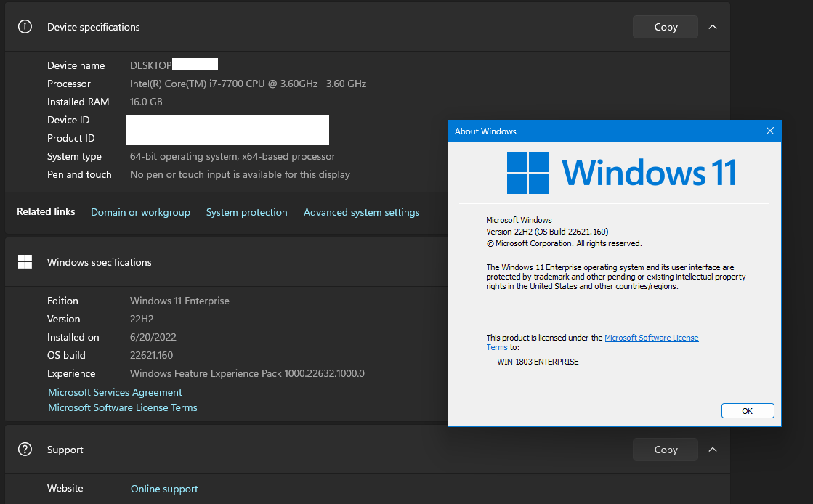Viewport: 813px width, 504px height.
Task: Select Version 22H2 OS Build text in dialog
Action: coord(547,232)
